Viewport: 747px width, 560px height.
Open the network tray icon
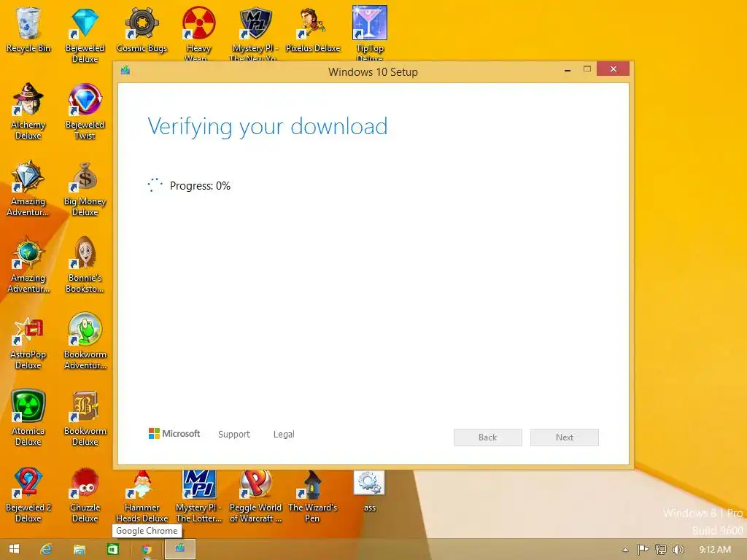(x=661, y=550)
